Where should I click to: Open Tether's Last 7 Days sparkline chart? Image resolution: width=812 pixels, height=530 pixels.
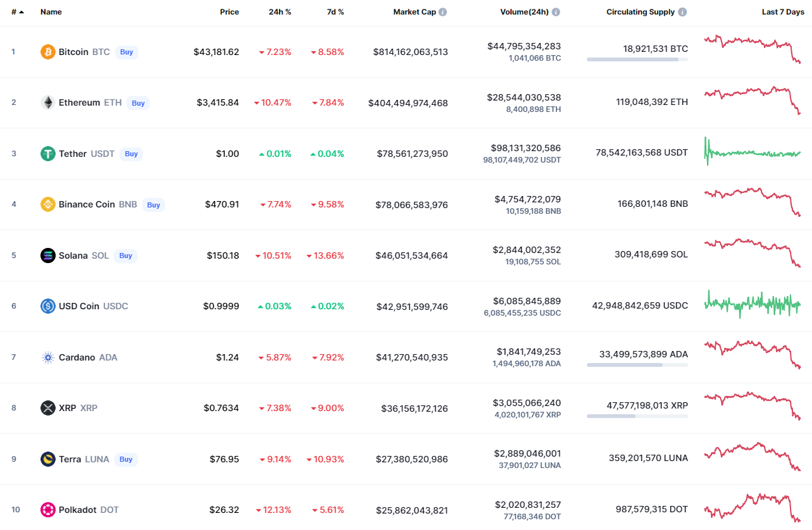(x=753, y=152)
